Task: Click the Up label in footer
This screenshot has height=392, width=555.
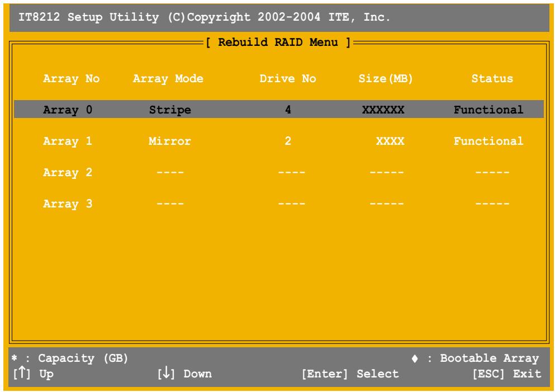Action: (x=46, y=374)
